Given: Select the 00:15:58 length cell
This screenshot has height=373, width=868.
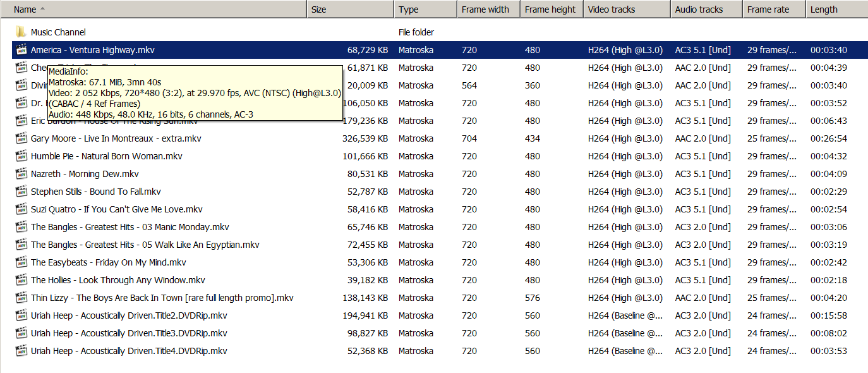Looking at the screenshot, I should click(x=829, y=315).
